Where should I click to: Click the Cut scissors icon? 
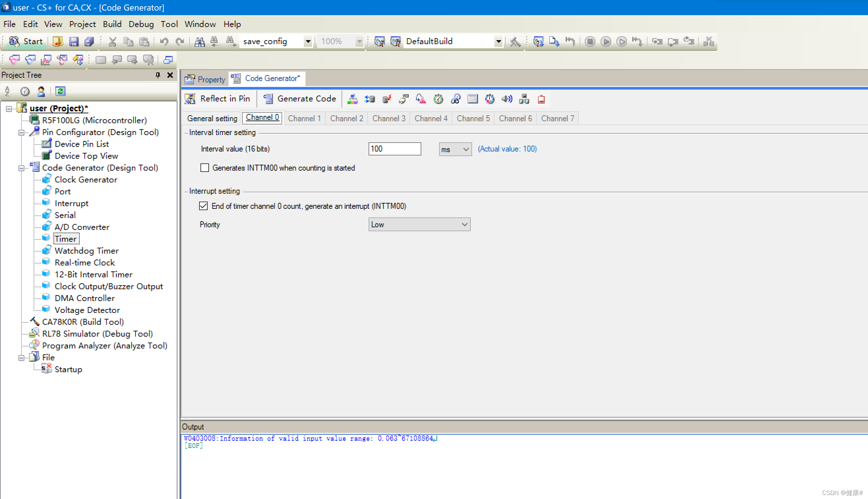(x=112, y=42)
